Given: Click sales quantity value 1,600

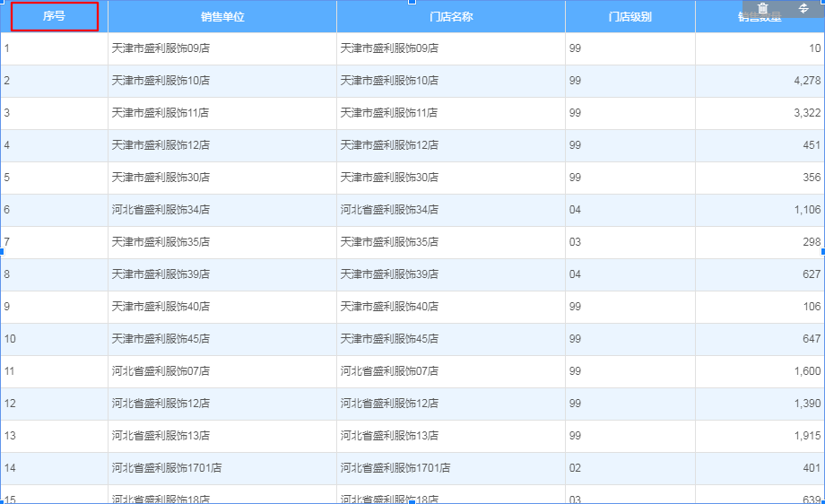Looking at the screenshot, I should pos(807,371).
